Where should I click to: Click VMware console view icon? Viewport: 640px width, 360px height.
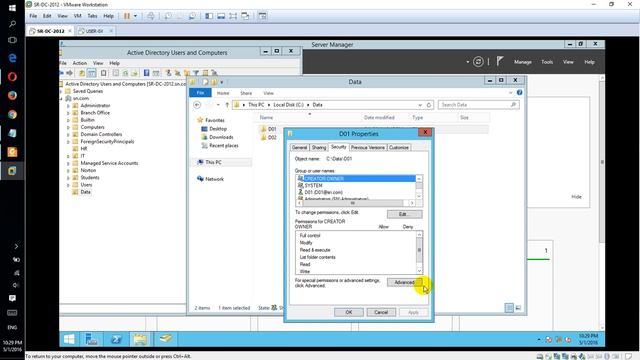click(x=262, y=16)
